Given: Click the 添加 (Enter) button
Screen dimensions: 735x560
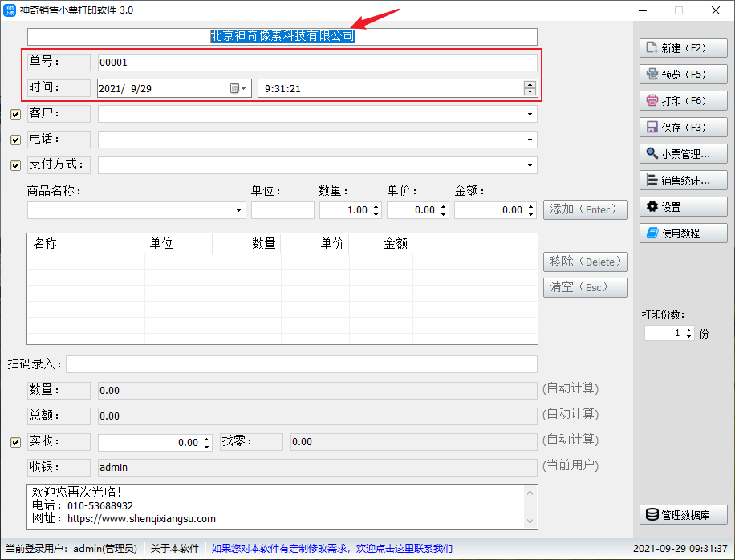Looking at the screenshot, I should [586, 209].
